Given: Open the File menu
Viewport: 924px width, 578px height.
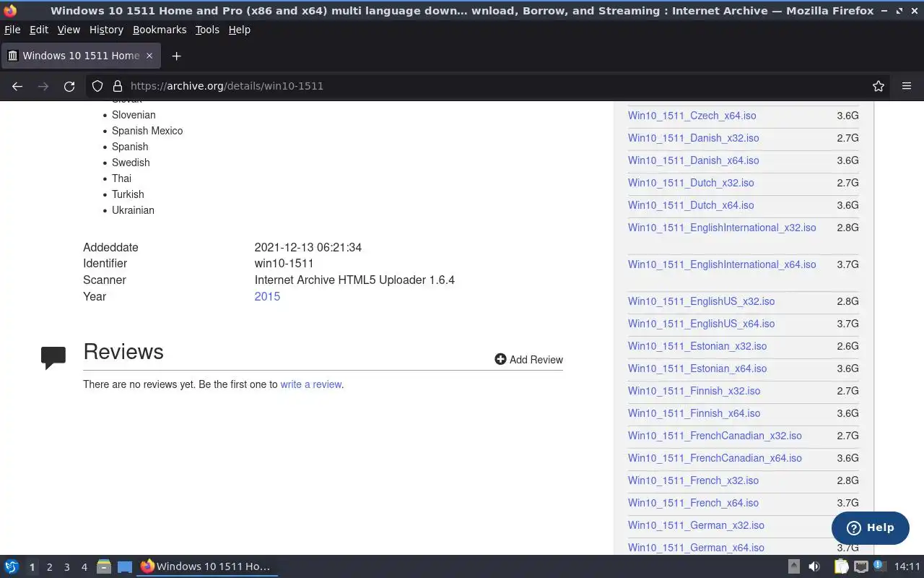Looking at the screenshot, I should tap(12, 30).
